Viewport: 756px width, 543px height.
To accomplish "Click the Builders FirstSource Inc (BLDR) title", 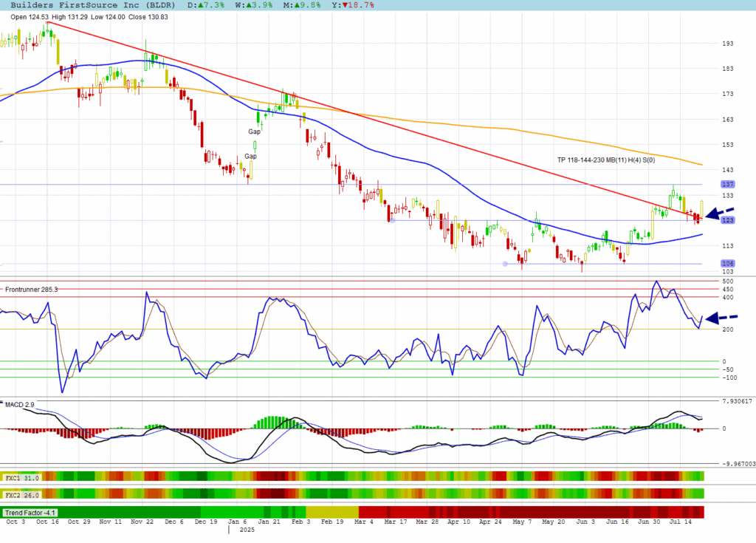I will coord(92,5).
